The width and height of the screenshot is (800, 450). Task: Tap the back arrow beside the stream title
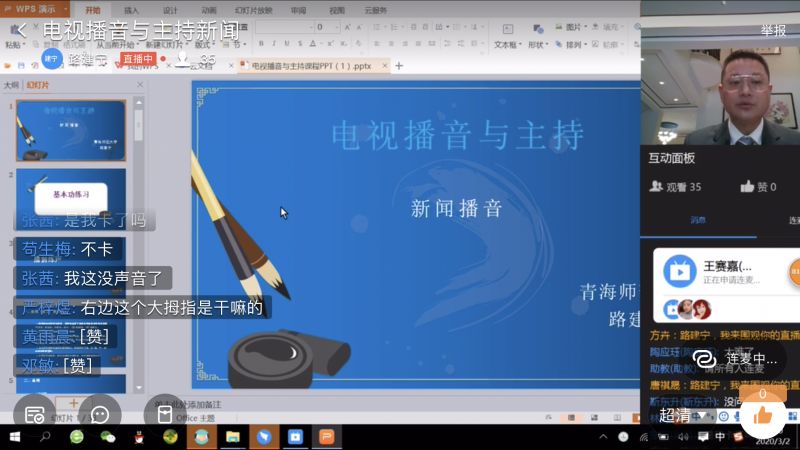click(x=21, y=30)
